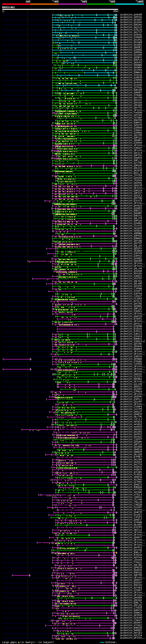This screenshot has width=146, height=644.
Task: Select hit label UniRef100_Q5VR46
Action: [x=131, y=347]
